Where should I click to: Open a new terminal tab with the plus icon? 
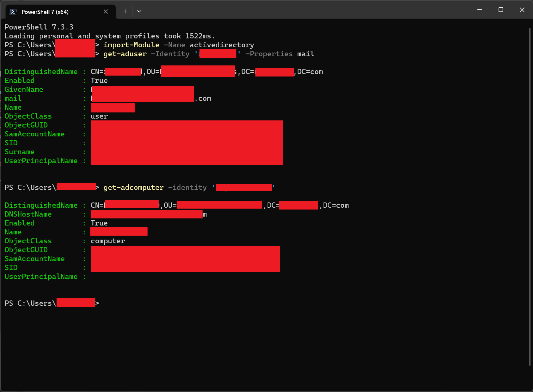tap(125, 11)
